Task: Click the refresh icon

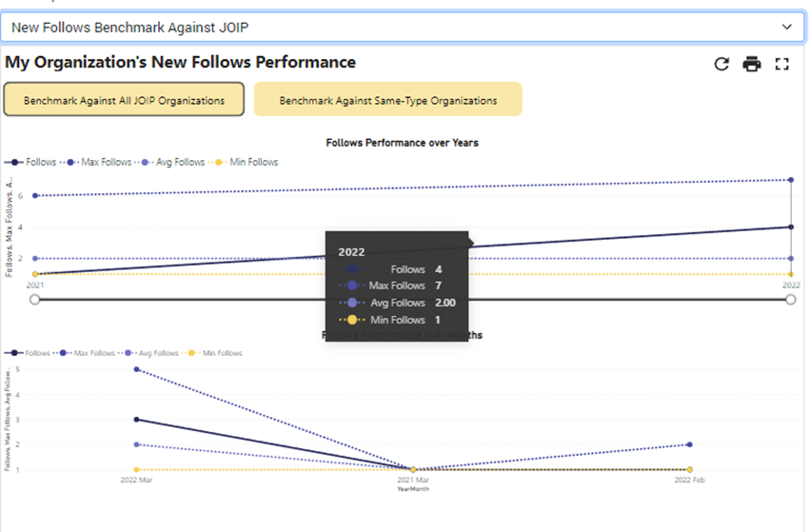Action: (721, 64)
